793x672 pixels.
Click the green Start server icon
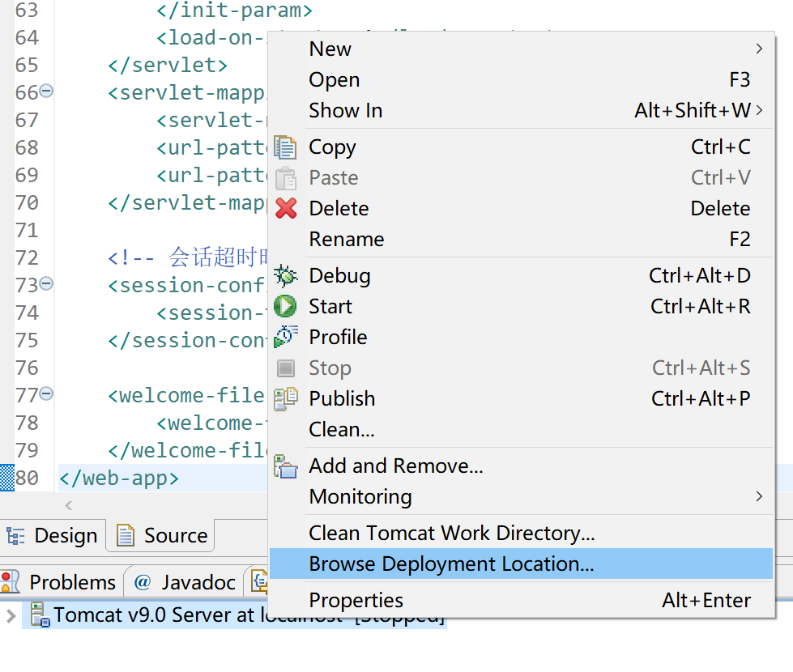(x=285, y=307)
